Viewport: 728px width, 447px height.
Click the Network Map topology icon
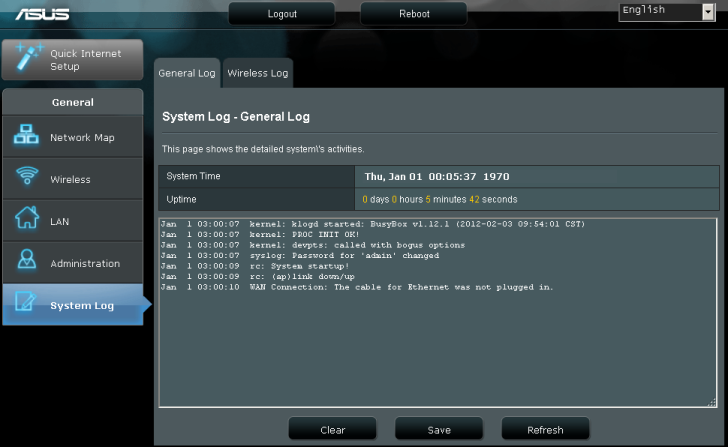pos(26,134)
